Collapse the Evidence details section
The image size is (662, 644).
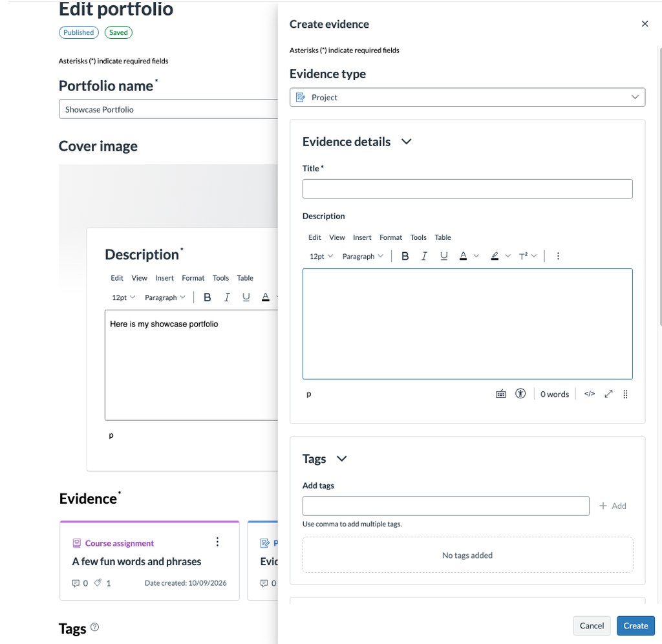tap(406, 142)
